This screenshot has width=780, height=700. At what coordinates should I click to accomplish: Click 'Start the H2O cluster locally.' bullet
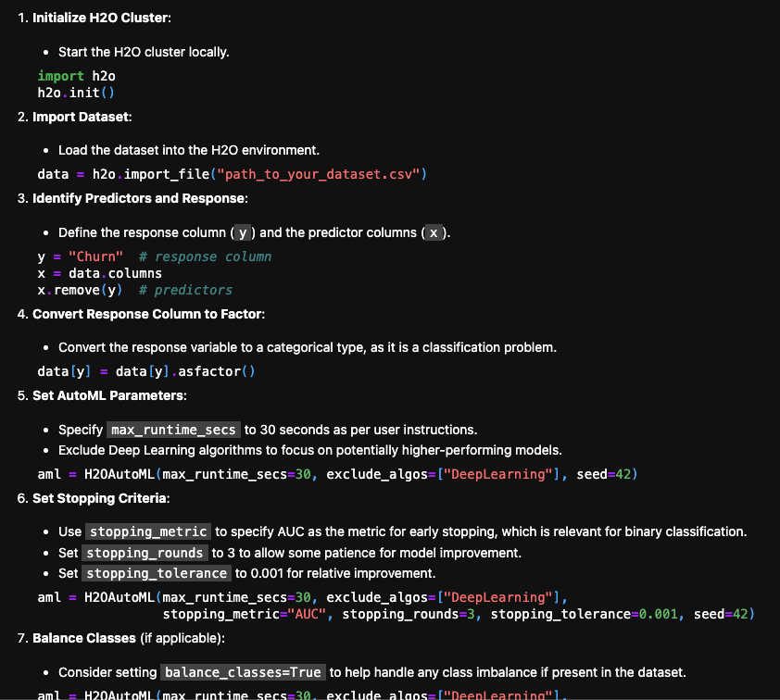pos(144,52)
